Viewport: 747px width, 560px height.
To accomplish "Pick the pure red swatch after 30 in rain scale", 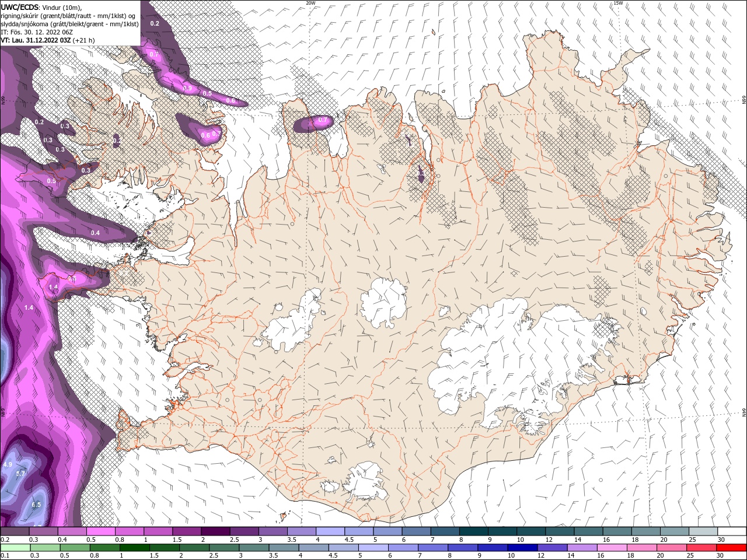I will click(x=731, y=547).
